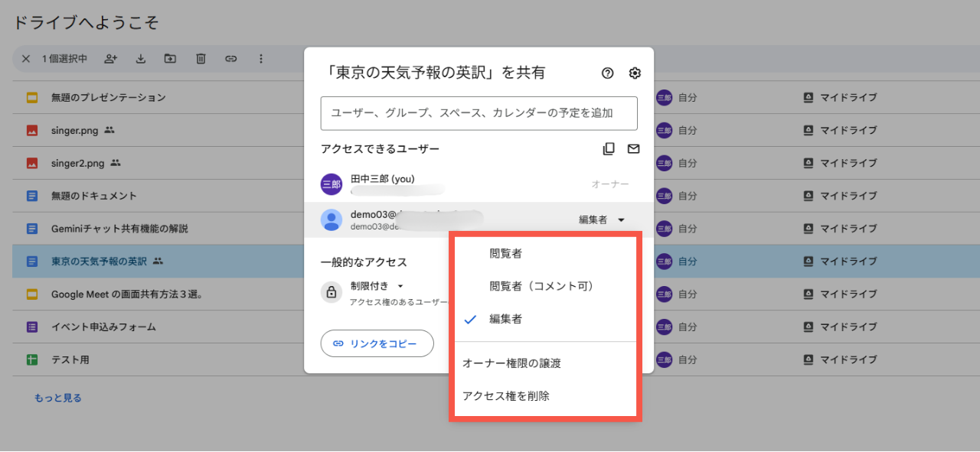The height and width of the screenshot is (452, 980).
Task: Click owner avatar in テスト用 row
Action: click(x=664, y=359)
